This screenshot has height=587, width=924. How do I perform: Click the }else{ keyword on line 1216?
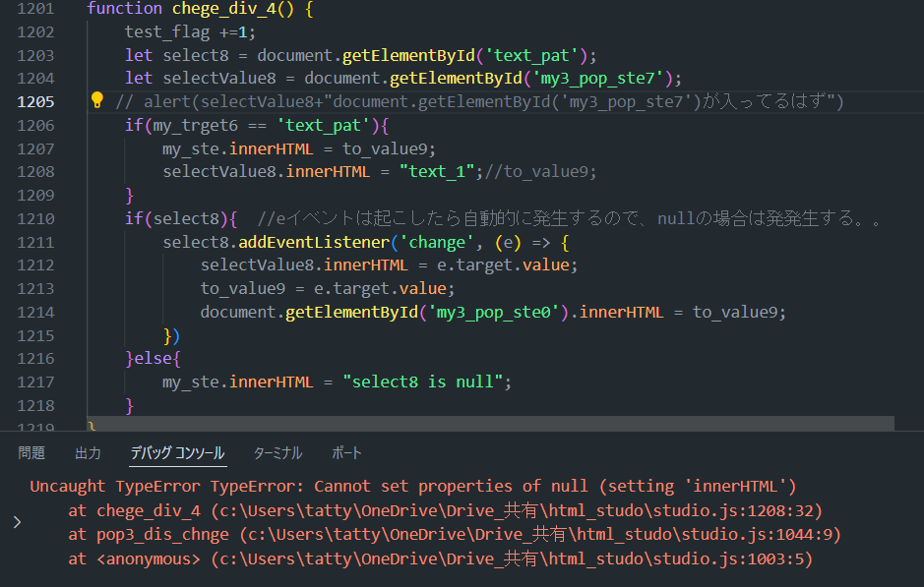(x=153, y=359)
